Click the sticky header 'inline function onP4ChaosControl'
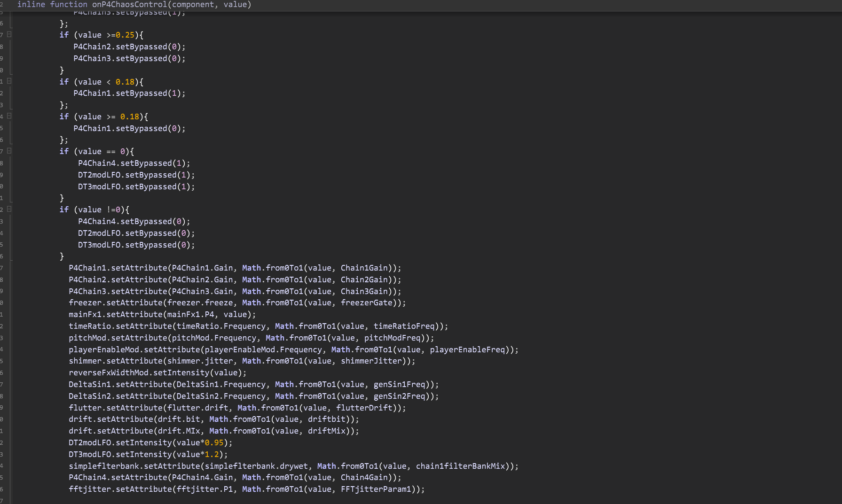842x504 pixels. coord(134,5)
